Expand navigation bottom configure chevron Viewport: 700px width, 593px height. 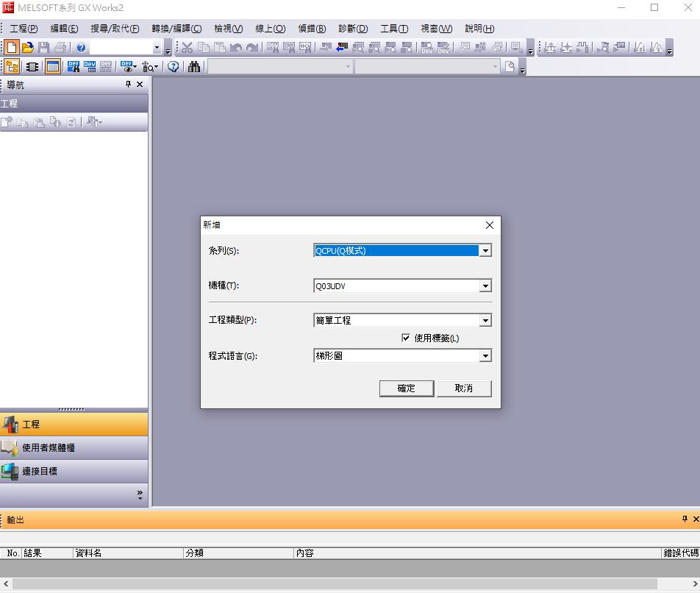click(x=140, y=494)
